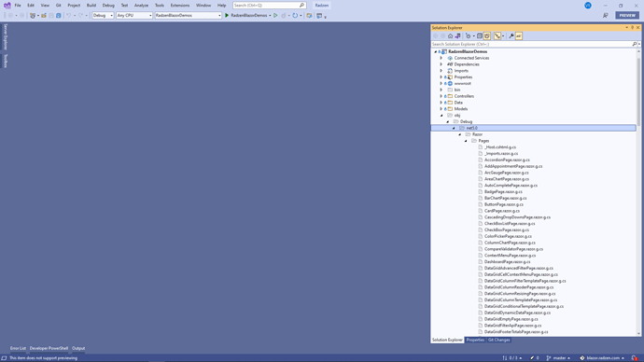Screen dimensions: 644x362
Task: Open the Developer PowerShell tab
Action: pyautogui.click(x=49, y=348)
